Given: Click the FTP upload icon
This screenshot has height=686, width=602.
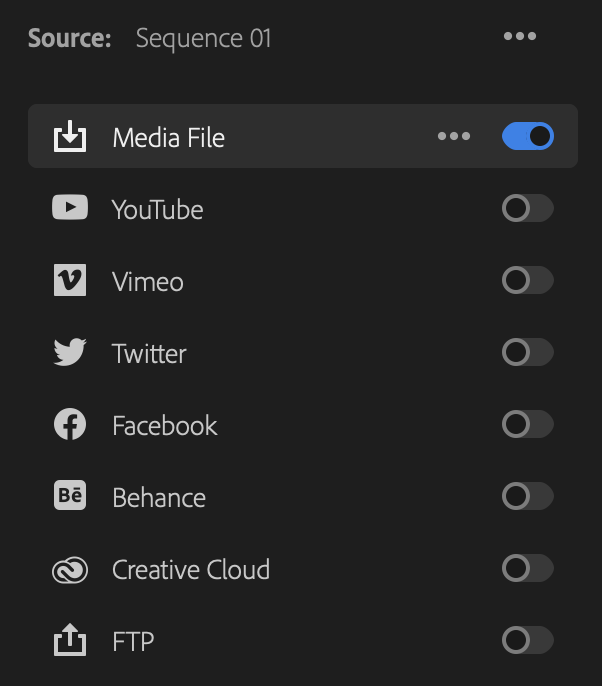Looking at the screenshot, I should [x=70, y=640].
